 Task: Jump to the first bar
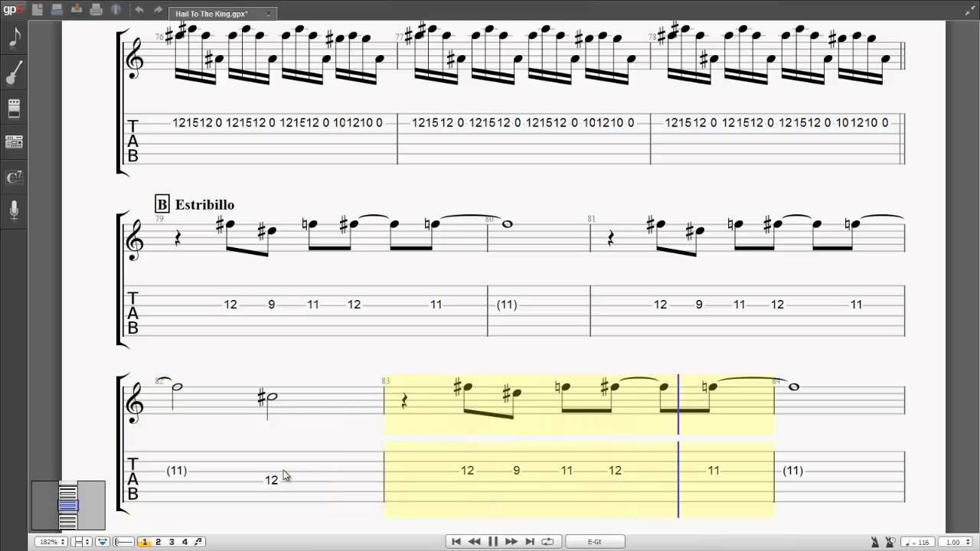tap(456, 542)
